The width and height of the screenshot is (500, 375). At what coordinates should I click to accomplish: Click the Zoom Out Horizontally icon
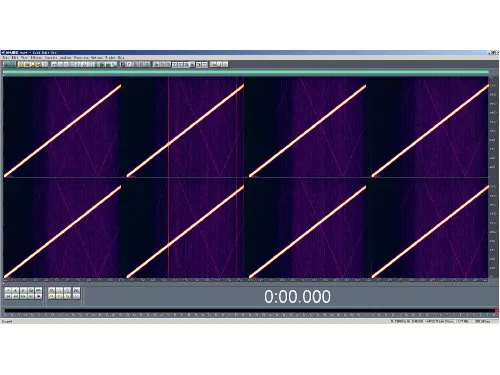[59, 290]
